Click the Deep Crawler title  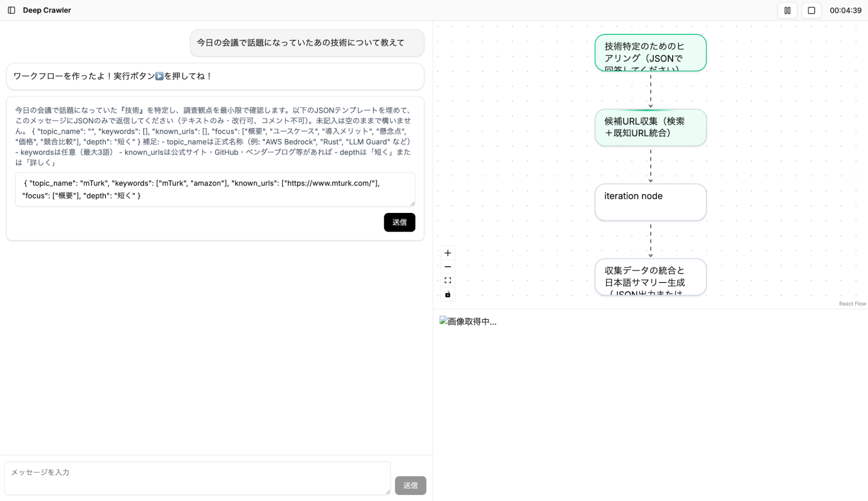[47, 10]
